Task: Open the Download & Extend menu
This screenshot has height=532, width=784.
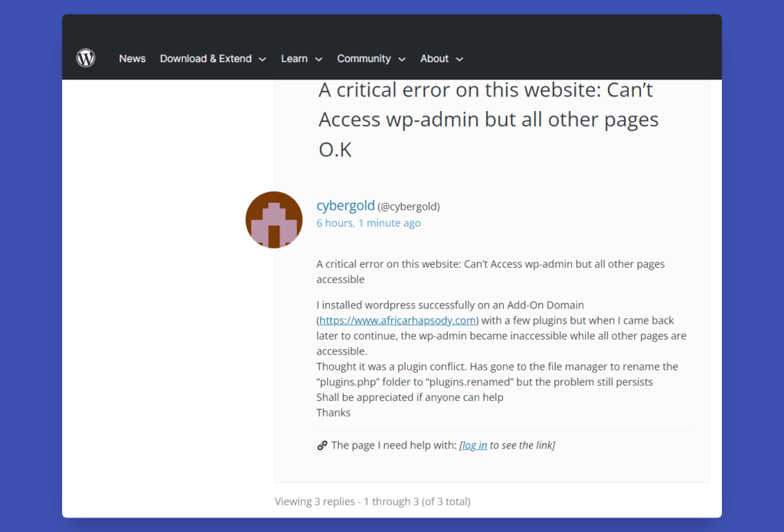Action: click(205, 58)
